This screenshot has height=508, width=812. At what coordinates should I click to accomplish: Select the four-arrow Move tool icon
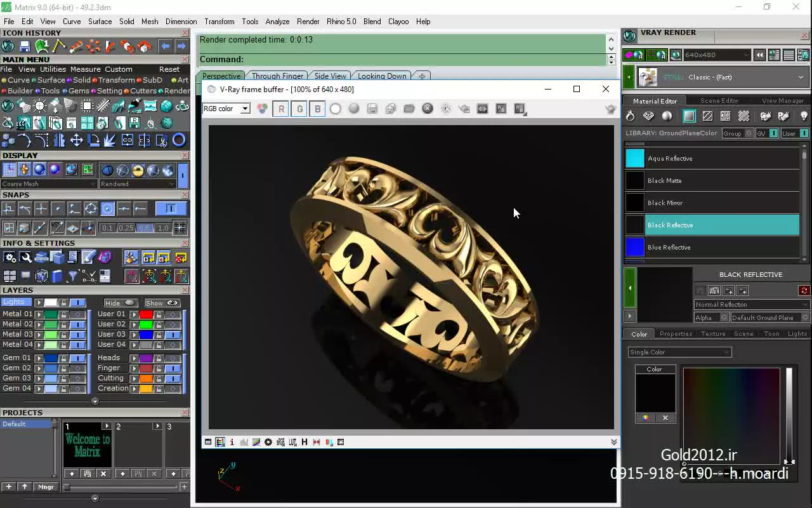pos(76,140)
